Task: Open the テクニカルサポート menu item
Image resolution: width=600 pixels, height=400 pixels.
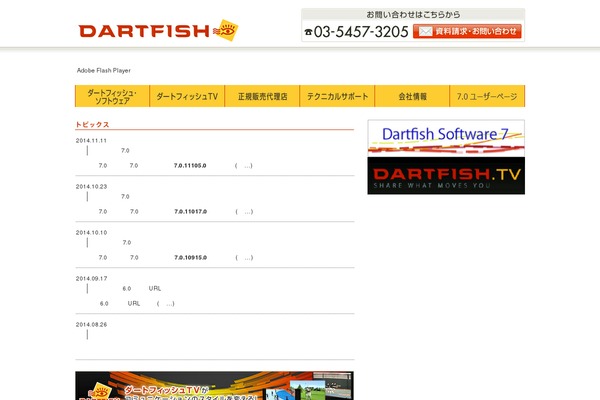Action: pyautogui.click(x=337, y=96)
